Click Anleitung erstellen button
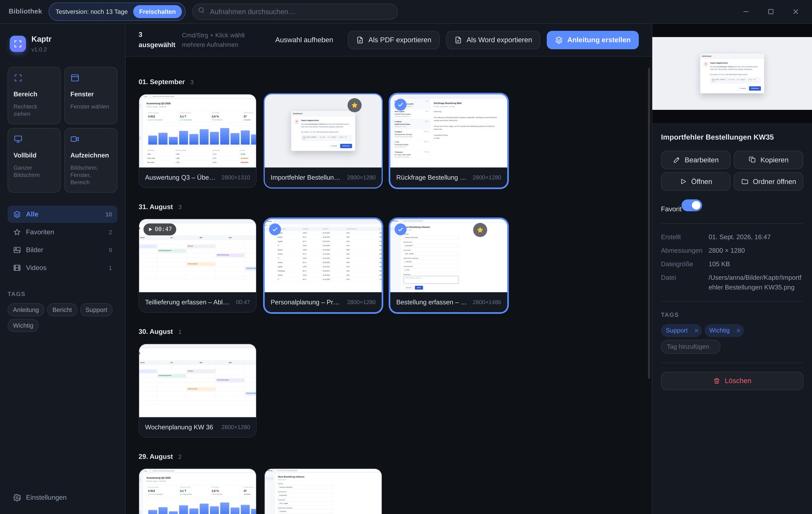Image resolution: width=812 pixels, height=514 pixels. point(592,40)
